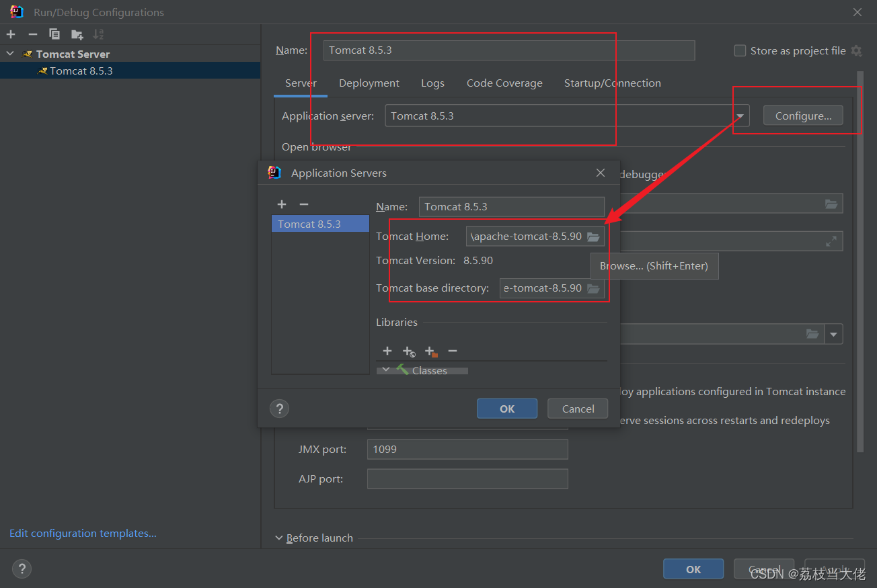Viewport: 877px width, 588px height.
Task: Click the vertical scrollbar of settings panel
Action: (x=860, y=262)
